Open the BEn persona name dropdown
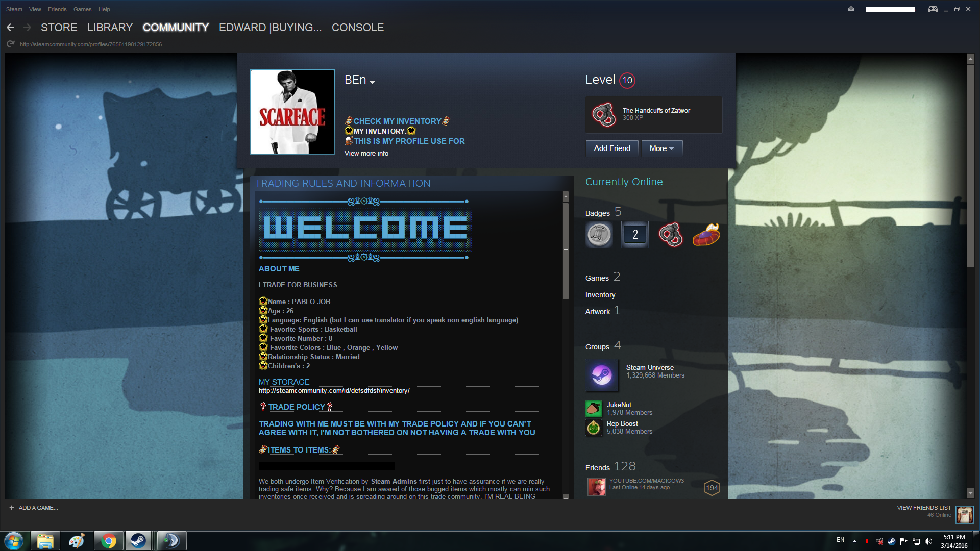The image size is (980, 551). tap(372, 82)
